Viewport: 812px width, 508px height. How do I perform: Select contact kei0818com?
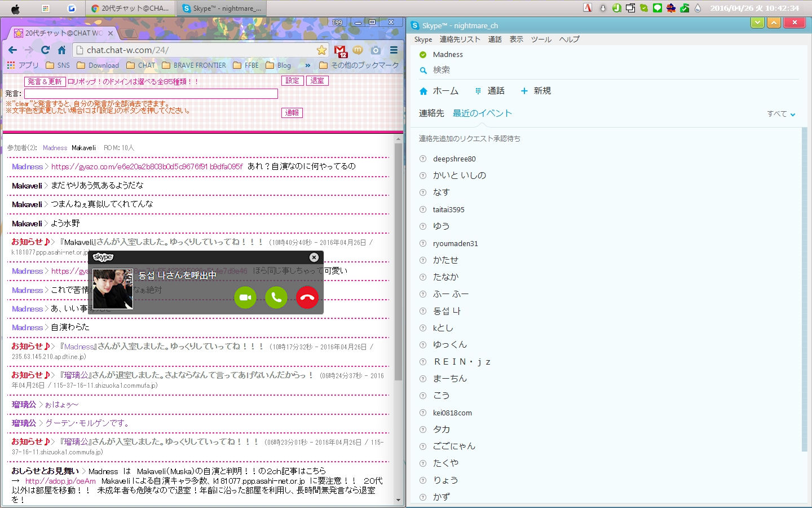coord(453,413)
